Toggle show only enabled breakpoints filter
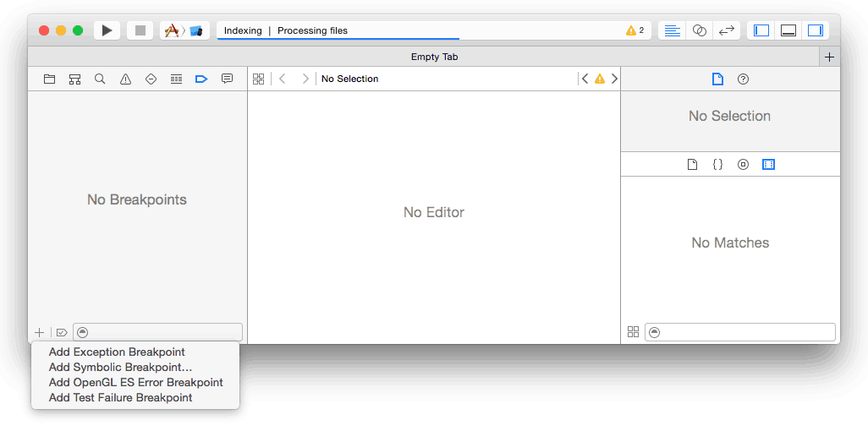 [x=62, y=332]
